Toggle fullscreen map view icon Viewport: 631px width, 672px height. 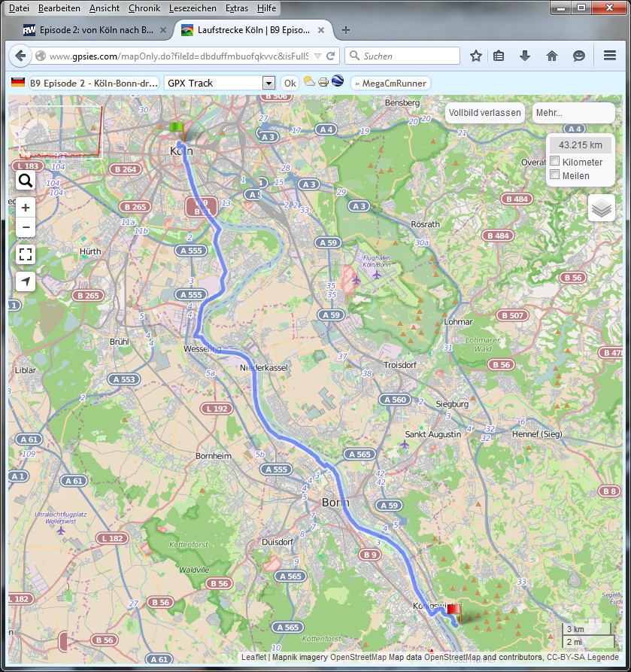[26, 254]
